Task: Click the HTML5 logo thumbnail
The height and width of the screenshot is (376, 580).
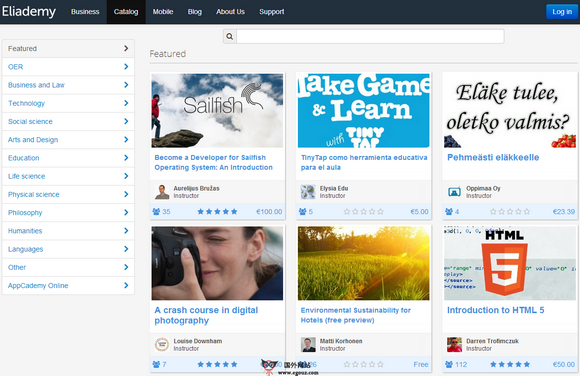Action: [510, 263]
